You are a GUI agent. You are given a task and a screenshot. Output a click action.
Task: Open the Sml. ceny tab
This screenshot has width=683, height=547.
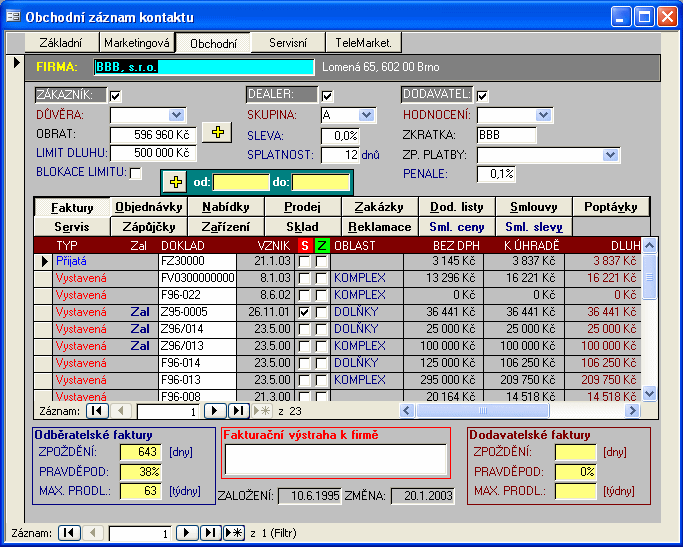pos(456,227)
